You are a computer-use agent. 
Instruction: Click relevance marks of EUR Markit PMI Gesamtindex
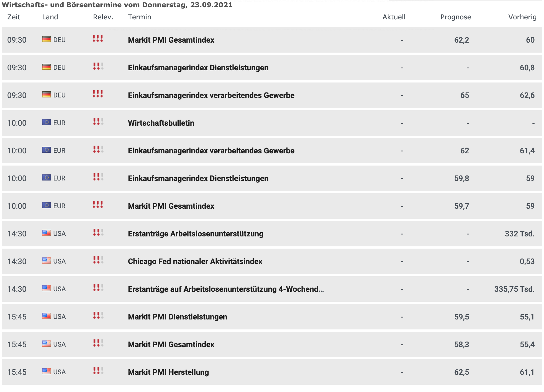(x=98, y=205)
